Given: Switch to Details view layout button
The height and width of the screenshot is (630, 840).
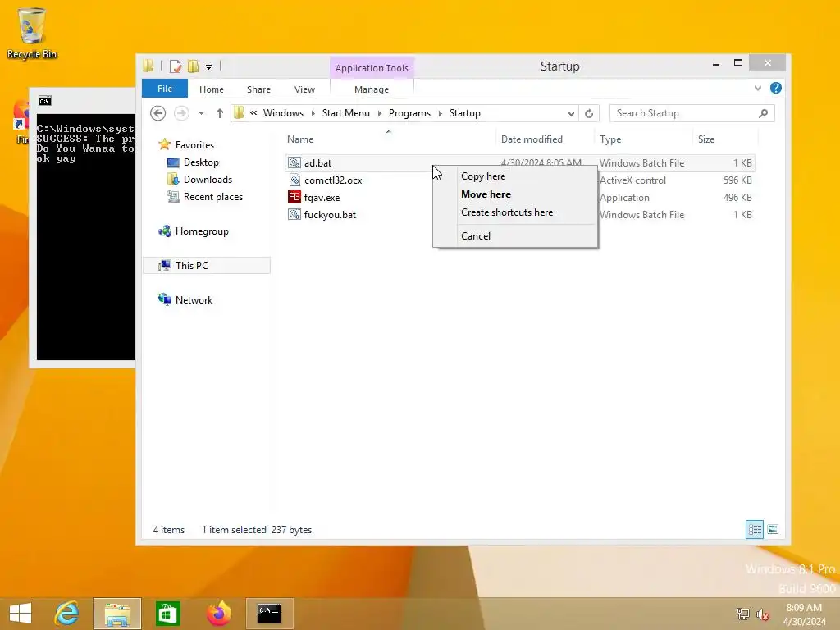Looking at the screenshot, I should [x=755, y=530].
